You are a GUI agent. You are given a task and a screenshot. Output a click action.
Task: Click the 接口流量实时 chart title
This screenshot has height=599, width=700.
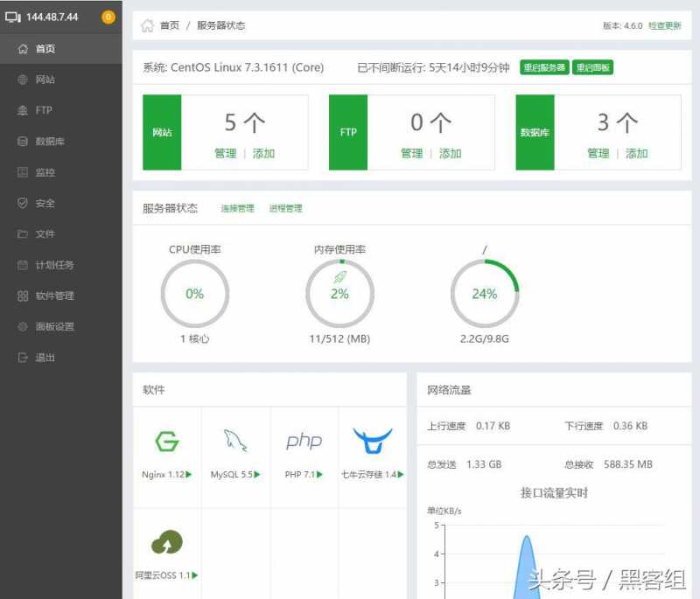554,493
